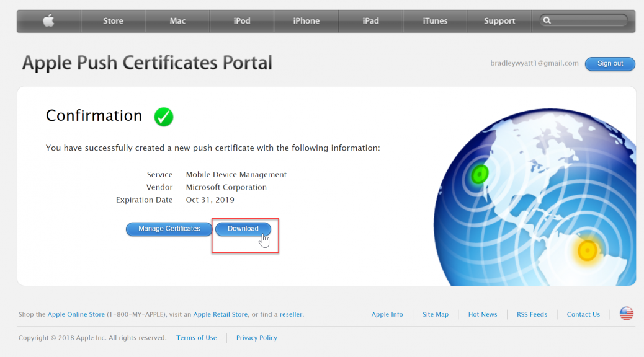Open the Apple Online Store link
644x357 pixels.
[76, 314]
